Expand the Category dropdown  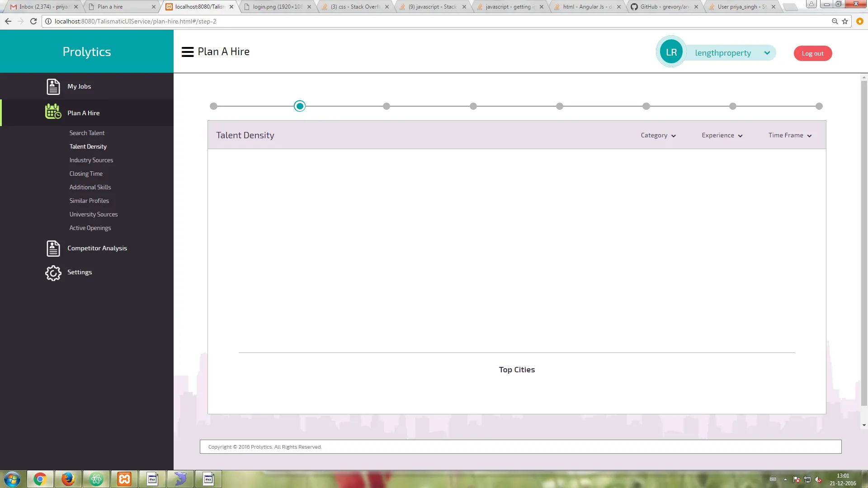point(658,136)
